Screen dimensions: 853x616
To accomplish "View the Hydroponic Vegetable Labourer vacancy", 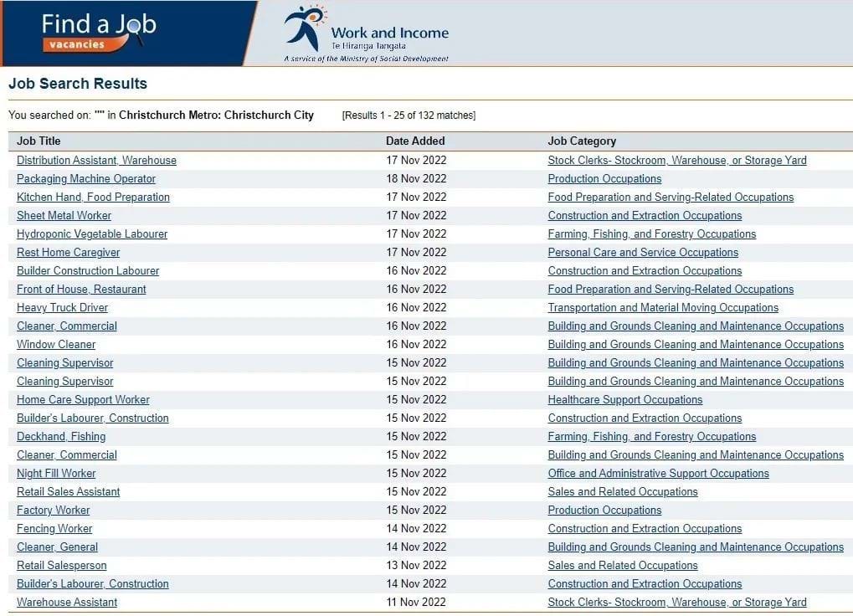I will 92,234.
